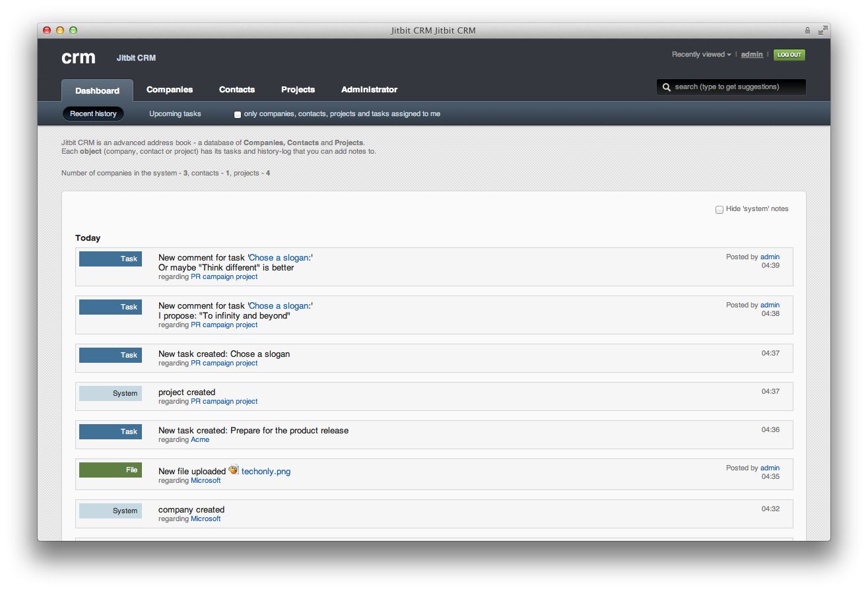Viewport: 868px width, 593px height.
Task: Click the 04:32 timestamp
Action: click(x=770, y=509)
